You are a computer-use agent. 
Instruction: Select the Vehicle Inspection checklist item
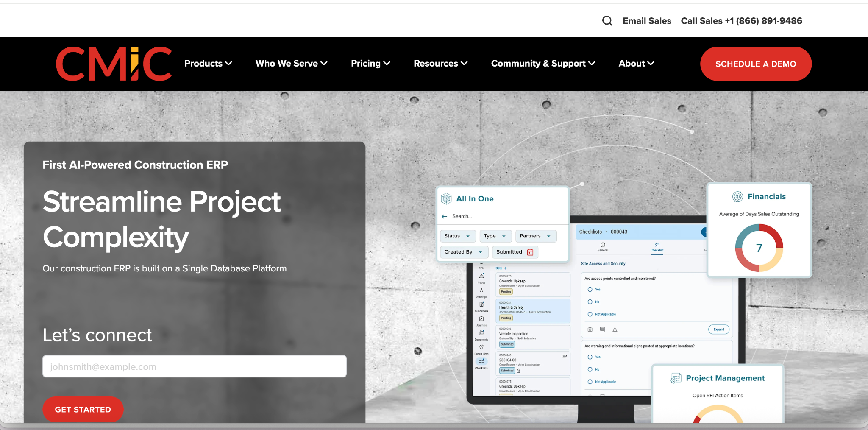tap(533, 337)
